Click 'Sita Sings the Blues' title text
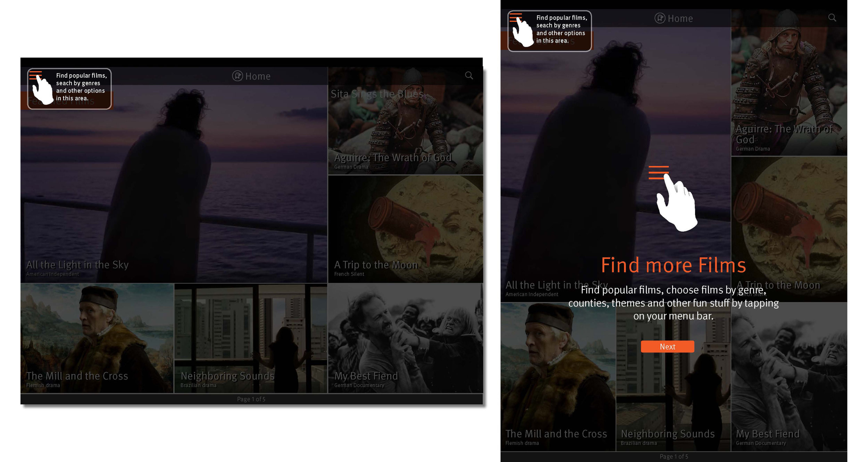Viewport: 868px width, 462px height. tap(377, 94)
